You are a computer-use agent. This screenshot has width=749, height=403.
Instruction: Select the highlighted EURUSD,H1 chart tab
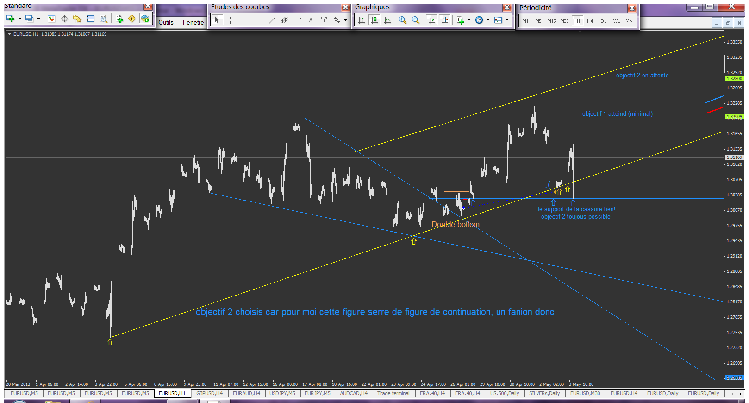pyautogui.click(x=172, y=393)
